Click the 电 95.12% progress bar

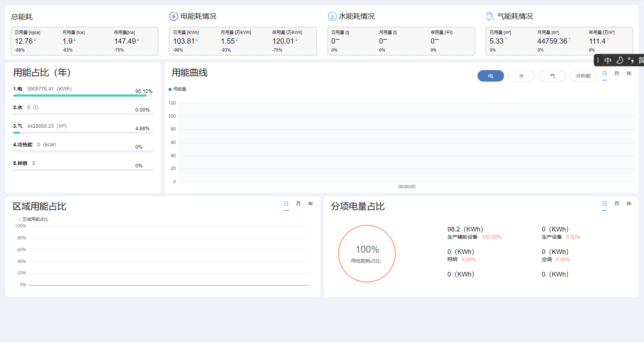coord(83,96)
